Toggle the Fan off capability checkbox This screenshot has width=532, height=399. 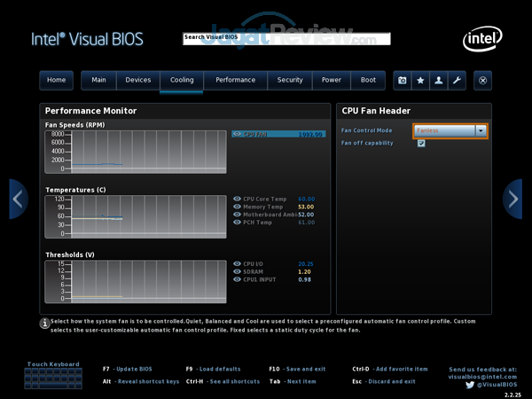point(421,144)
